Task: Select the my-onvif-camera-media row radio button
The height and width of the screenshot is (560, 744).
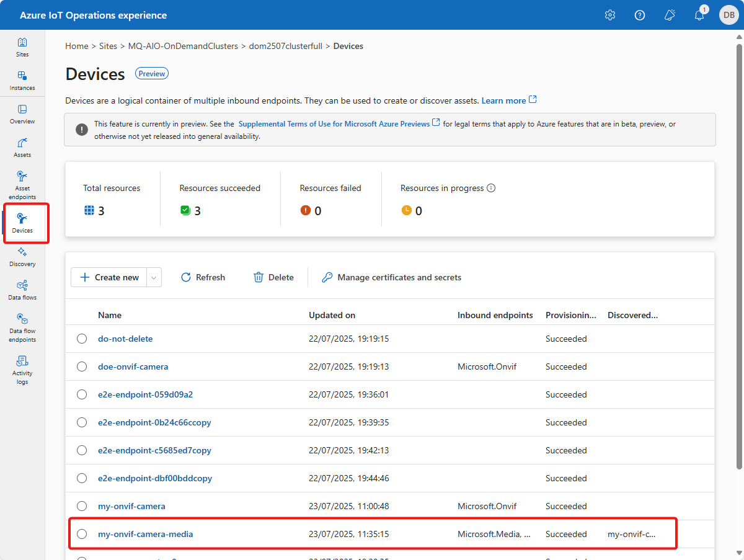Action: (x=82, y=534)
